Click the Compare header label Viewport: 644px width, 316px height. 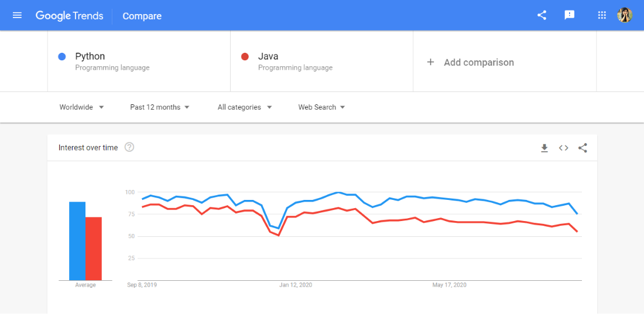tap(142, 16)
